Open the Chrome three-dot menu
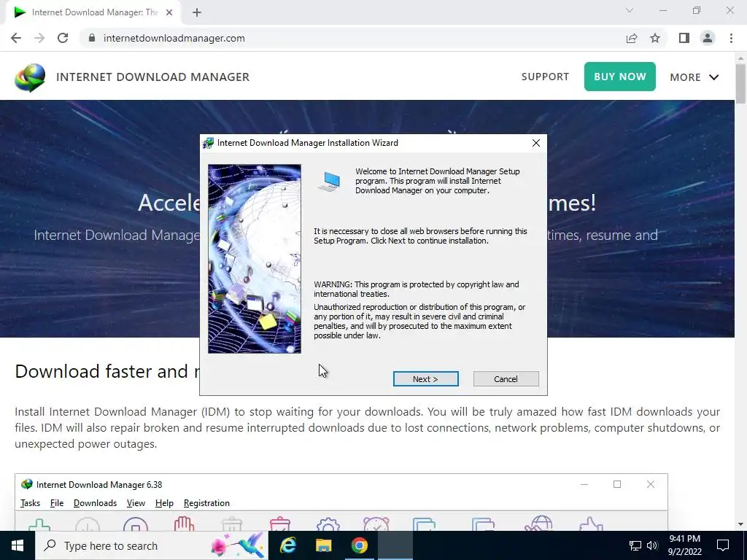This screenshot has width=747, height=560. (731, 38)
